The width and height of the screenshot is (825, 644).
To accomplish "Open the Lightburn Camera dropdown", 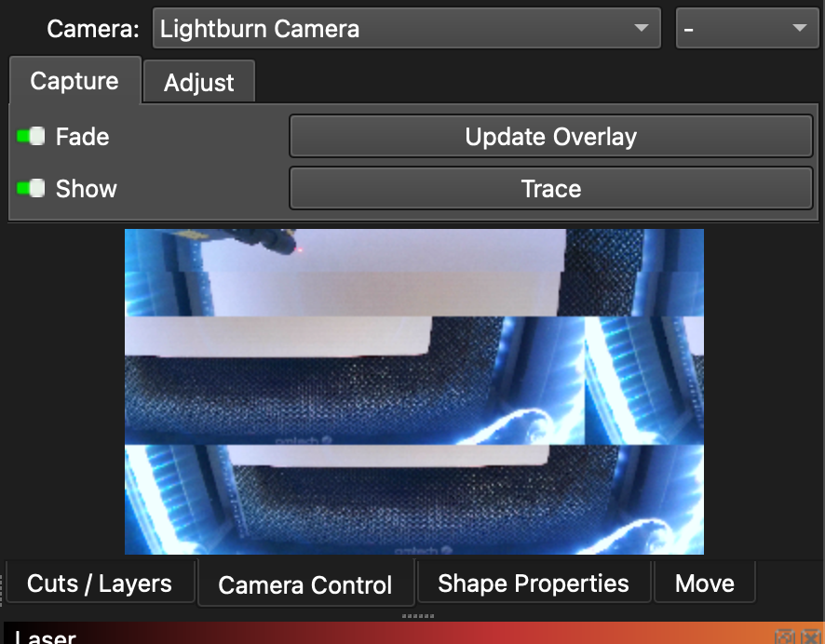I will (x=405, y=29).
